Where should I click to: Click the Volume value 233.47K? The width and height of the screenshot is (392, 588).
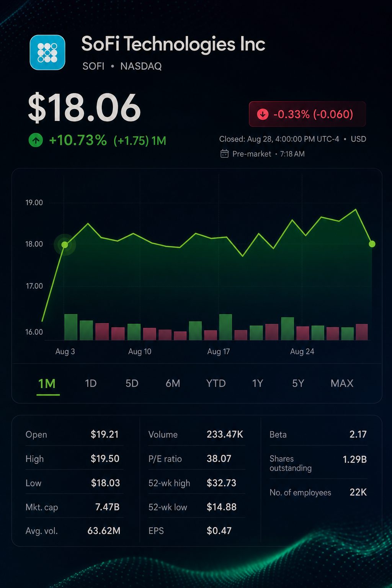225,434
